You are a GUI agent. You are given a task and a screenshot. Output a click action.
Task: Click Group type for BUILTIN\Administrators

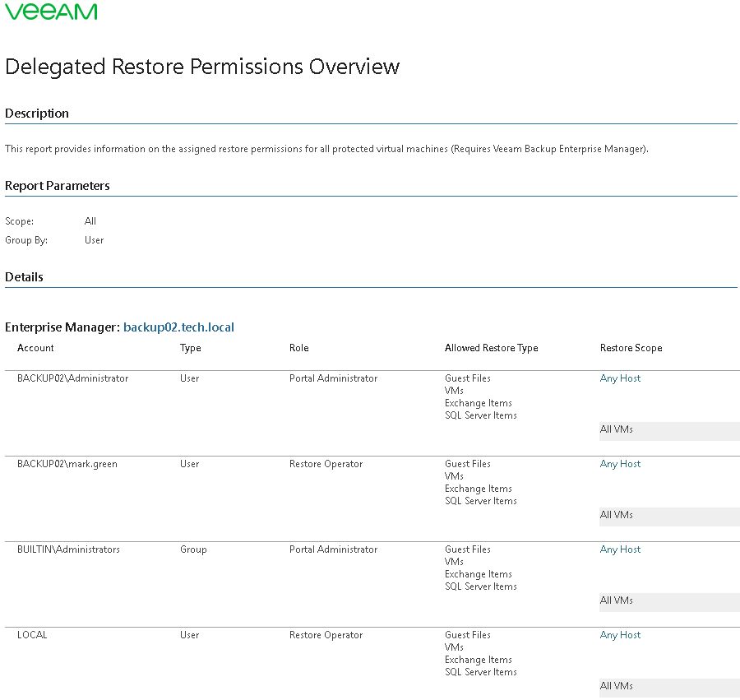point(193,549)
